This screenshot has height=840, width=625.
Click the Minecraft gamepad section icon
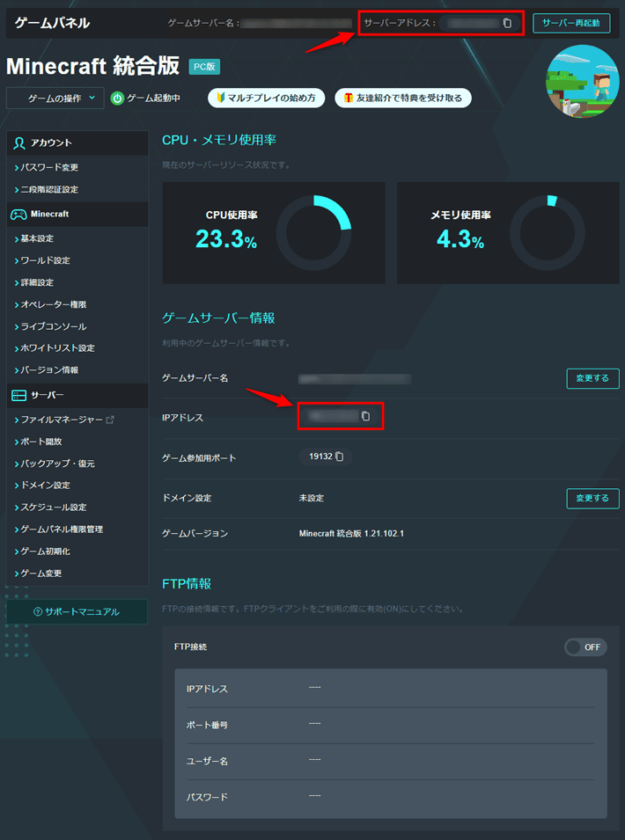(x=18, y=214)
